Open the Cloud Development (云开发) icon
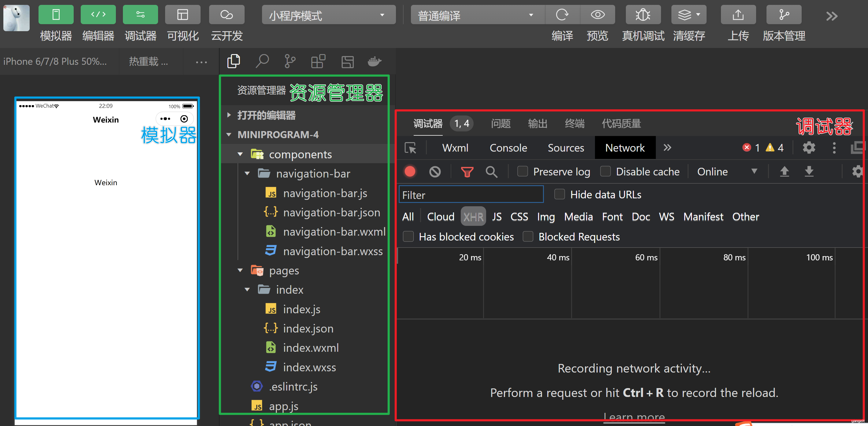868x426 pixels. [227, 15]
